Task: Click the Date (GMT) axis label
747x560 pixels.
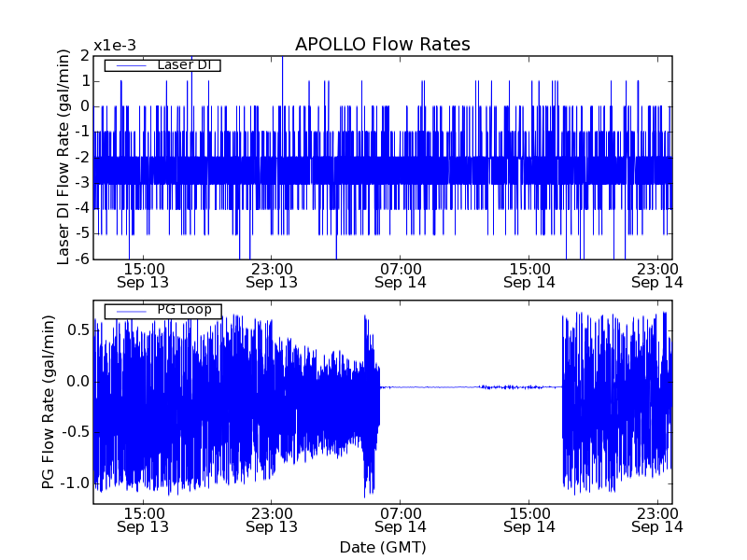Action: coord(383,547)
